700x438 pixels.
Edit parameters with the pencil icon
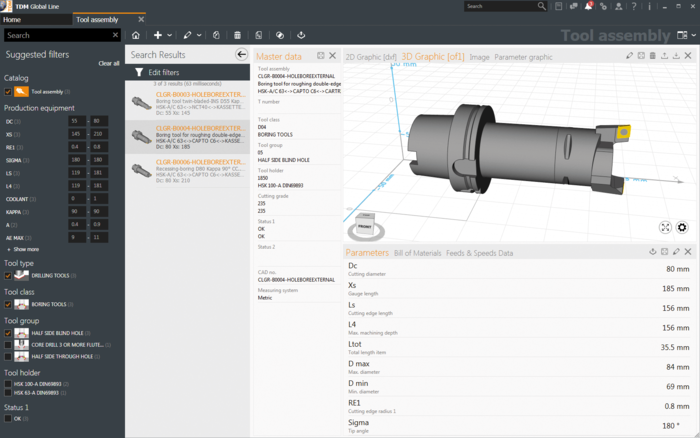[x=676, y=252]
